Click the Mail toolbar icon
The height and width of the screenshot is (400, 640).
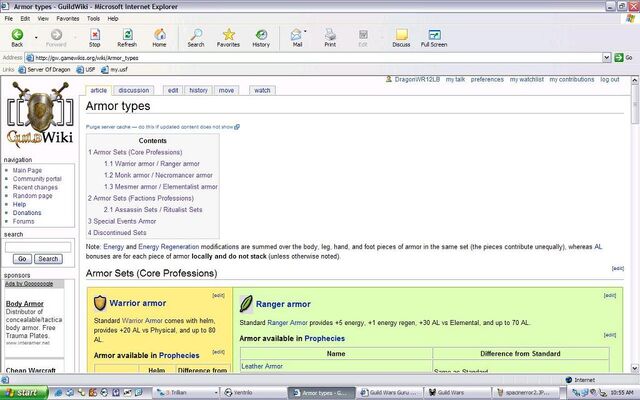297,38
